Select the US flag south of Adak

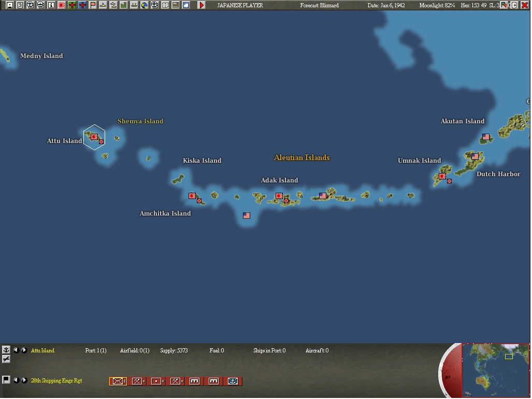coord(247,216)
